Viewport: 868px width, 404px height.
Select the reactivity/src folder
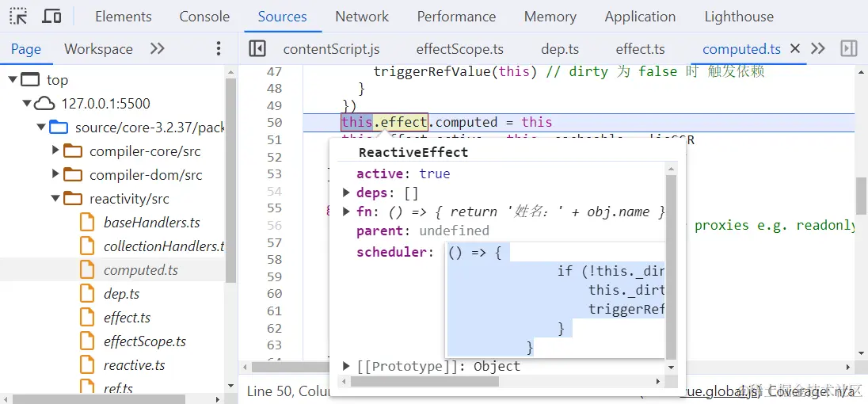(x=129, y=199)
